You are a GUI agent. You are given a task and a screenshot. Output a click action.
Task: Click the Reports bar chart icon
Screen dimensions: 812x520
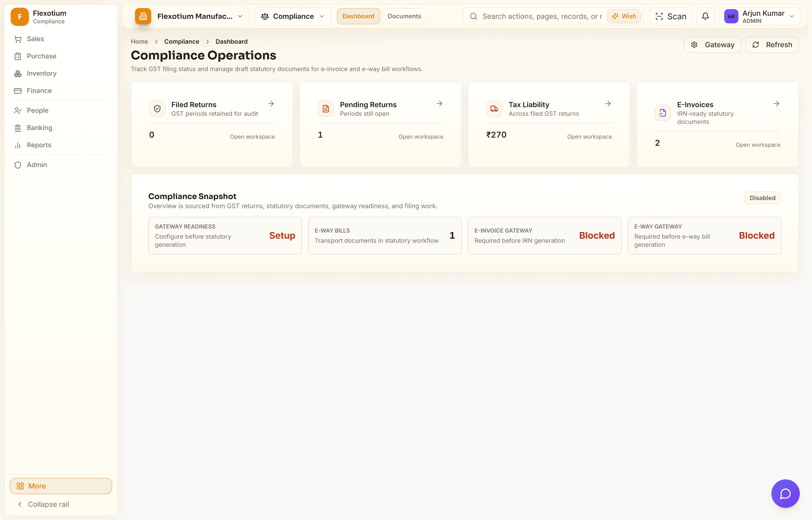tap(18, 145)
